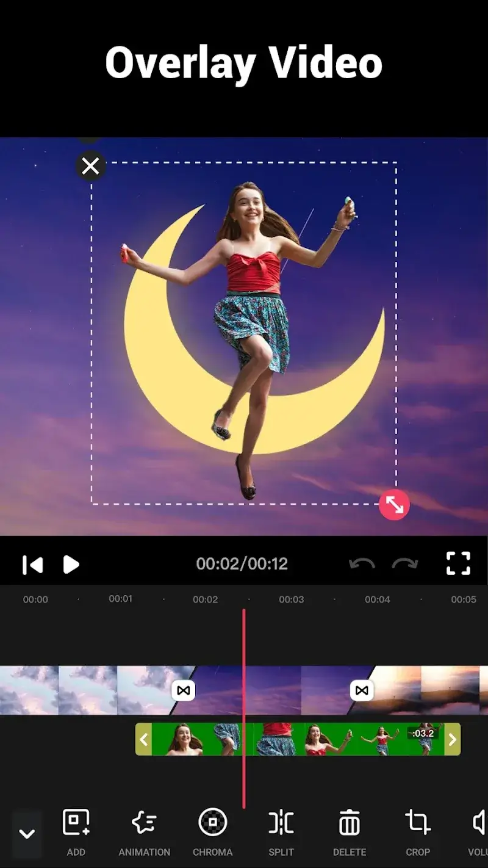The height and width of the screenshot is (868, 488).
Task: Toggle fullscreen preview
Action: (458, 563)
